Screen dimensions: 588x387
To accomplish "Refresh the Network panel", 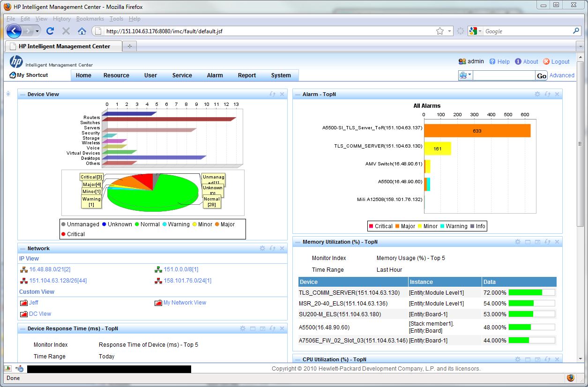I will tap(272, 248).
